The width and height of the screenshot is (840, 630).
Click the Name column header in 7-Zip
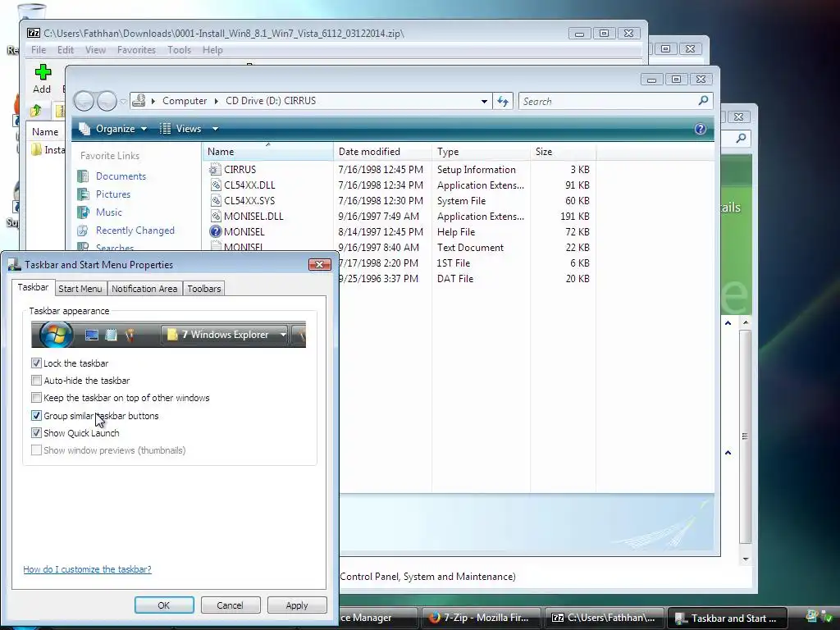pyautogui.click(x=45, y=132)
